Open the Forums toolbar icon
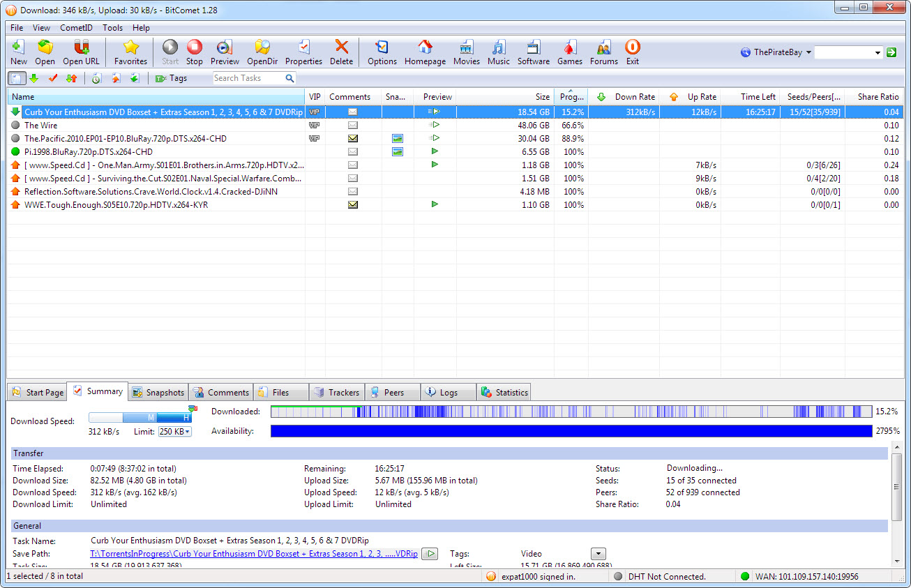Viewport: 911px width, 588px height. [603, 47]
